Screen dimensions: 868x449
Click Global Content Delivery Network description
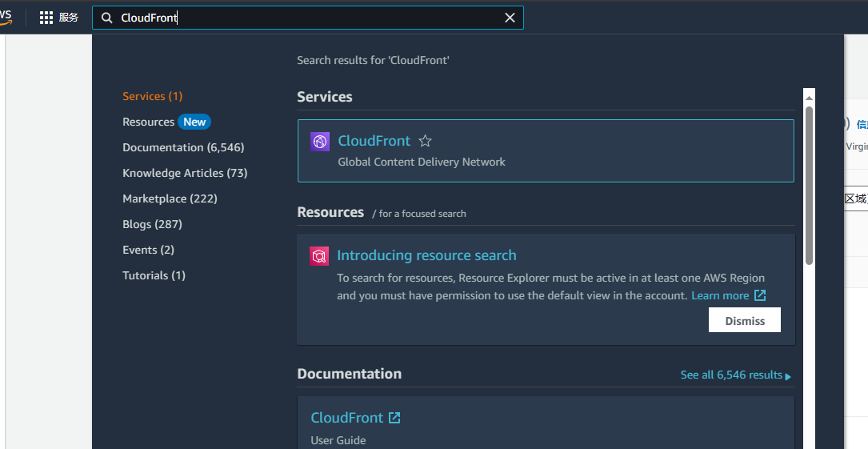click(422, 162)
